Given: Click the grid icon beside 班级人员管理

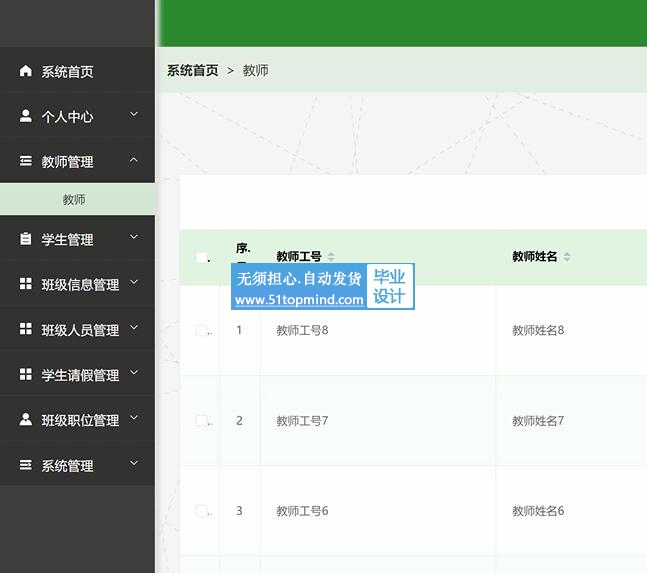Looking at the screenshot, I should 26,329.
